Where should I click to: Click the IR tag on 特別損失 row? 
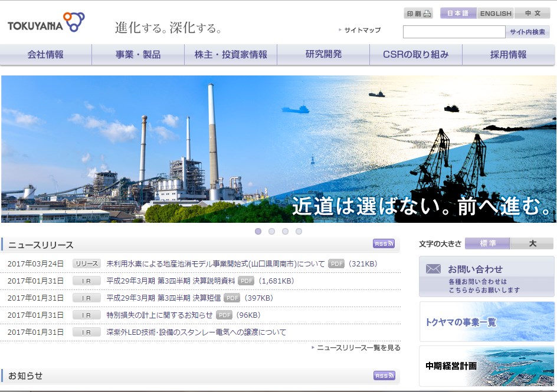point(87,315)
